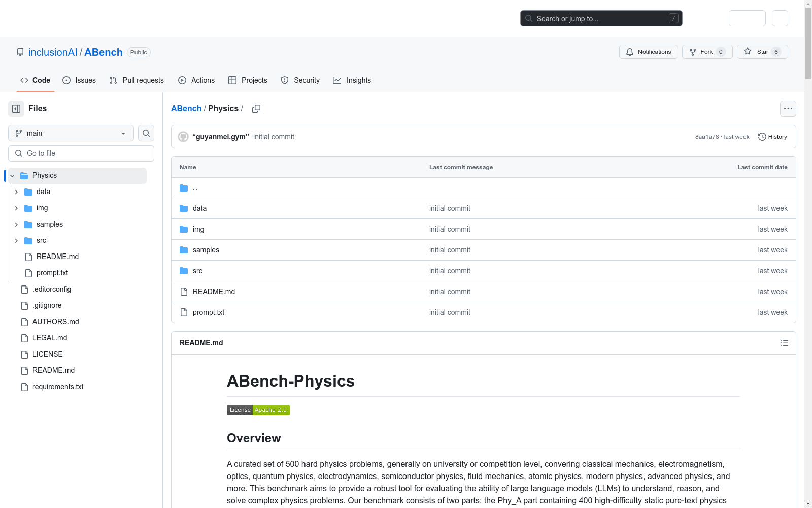Click the "Public" visibility label
This screenshot has width=812, height=508.
139,52
